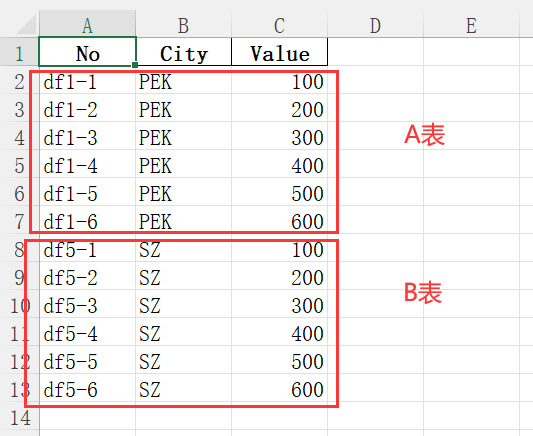Click value 200 in row 9

(x=280, y=276)
